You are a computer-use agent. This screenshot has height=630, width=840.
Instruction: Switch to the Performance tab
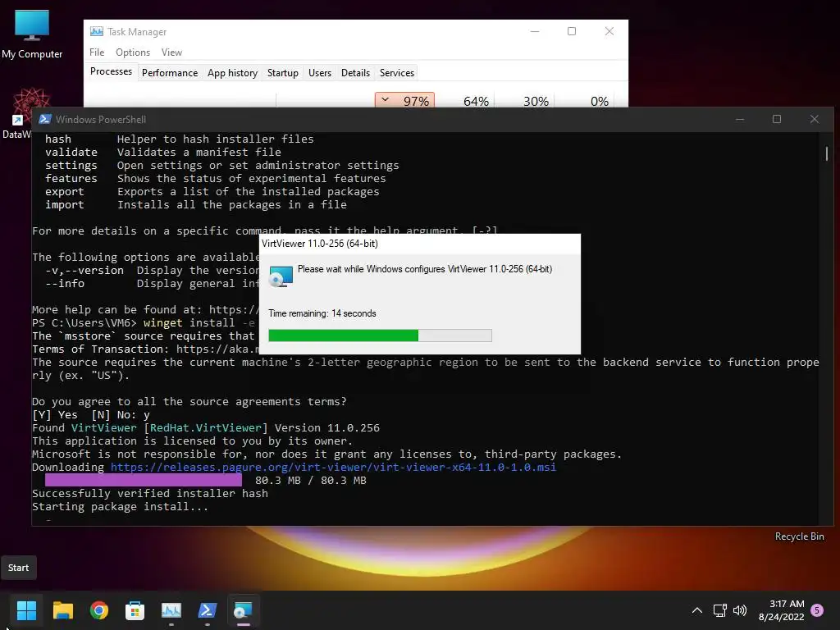(170, 73)
